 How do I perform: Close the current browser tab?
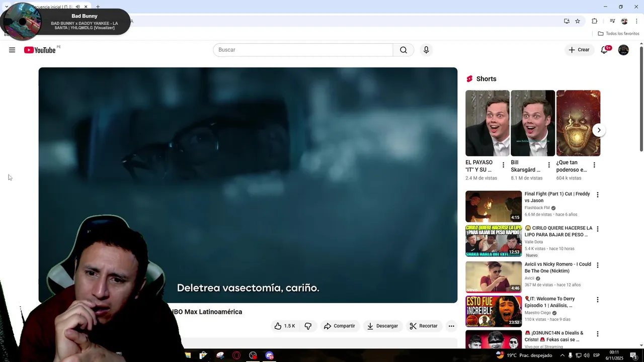[x=86, y=7]
